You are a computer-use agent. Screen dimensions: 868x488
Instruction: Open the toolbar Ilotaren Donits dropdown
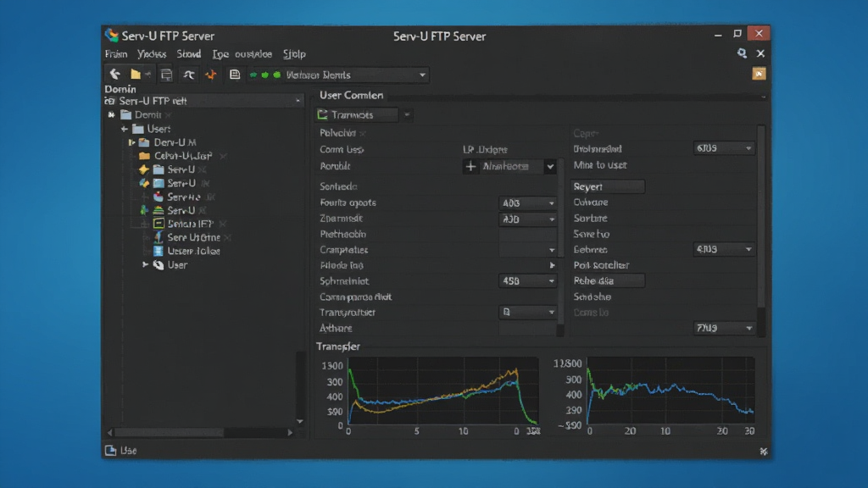click(422, 75)
